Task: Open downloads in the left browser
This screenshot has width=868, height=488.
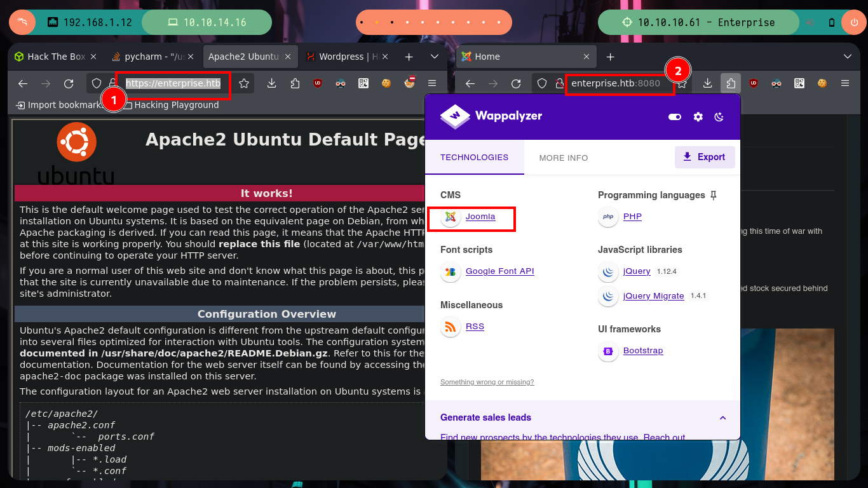Action: click(x=271, y=83)
